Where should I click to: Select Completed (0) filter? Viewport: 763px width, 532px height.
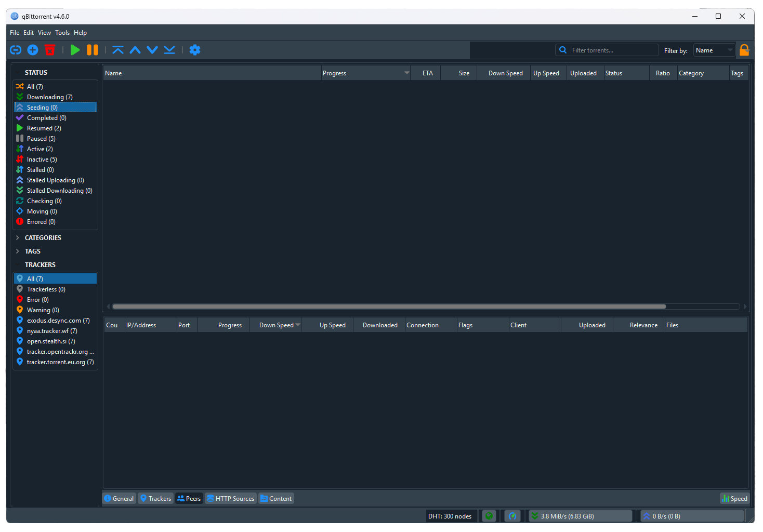[x=56, y=118]
